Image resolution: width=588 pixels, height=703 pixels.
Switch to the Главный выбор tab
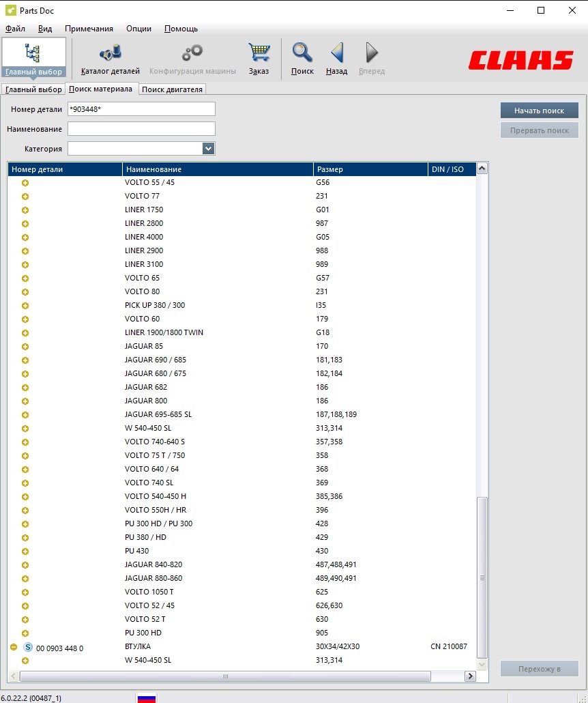click(x=33, y=89)
